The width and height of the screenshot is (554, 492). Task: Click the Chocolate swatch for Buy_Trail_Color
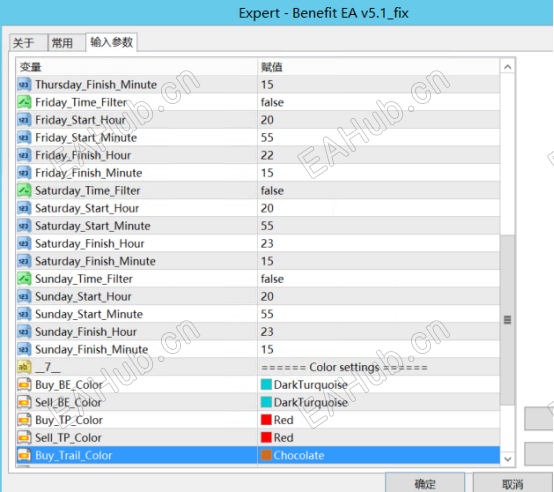coord(266,455)
